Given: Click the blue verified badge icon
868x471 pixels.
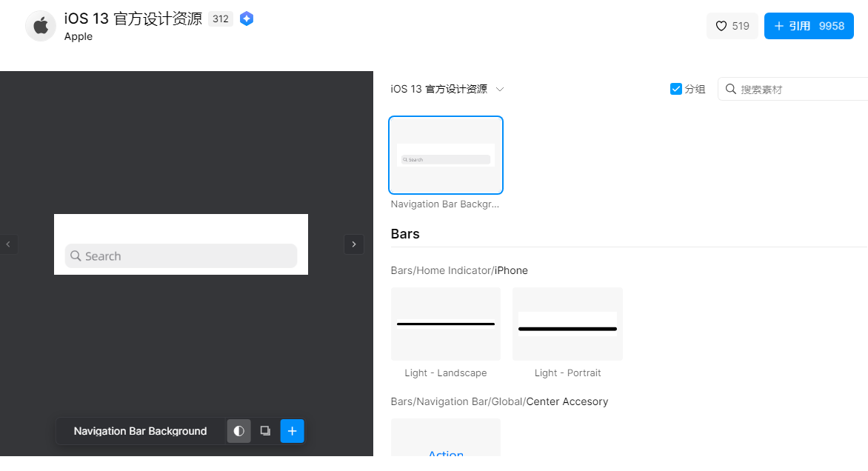Looking at the screenshot, I should tap(247, 19).
